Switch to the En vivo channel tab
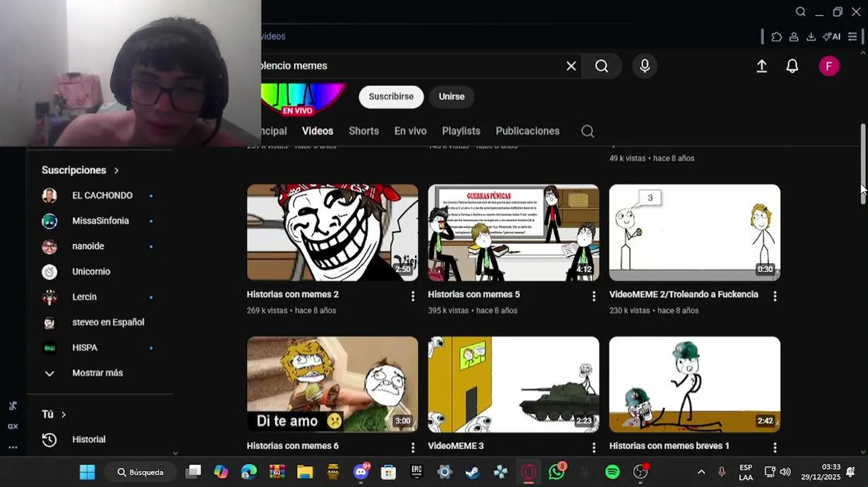 click(410, 131)
